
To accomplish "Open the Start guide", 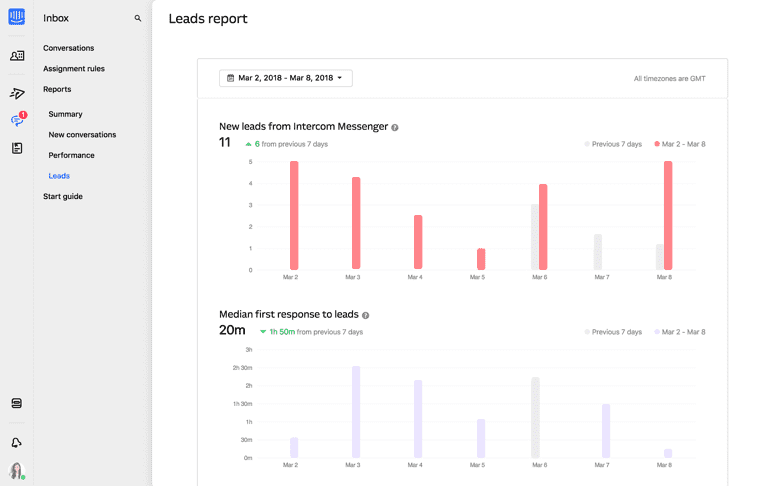I will (63, 196).
